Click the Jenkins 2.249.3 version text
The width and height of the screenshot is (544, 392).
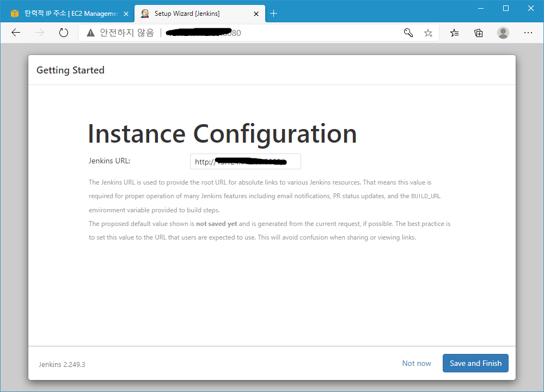coord(62,365)
